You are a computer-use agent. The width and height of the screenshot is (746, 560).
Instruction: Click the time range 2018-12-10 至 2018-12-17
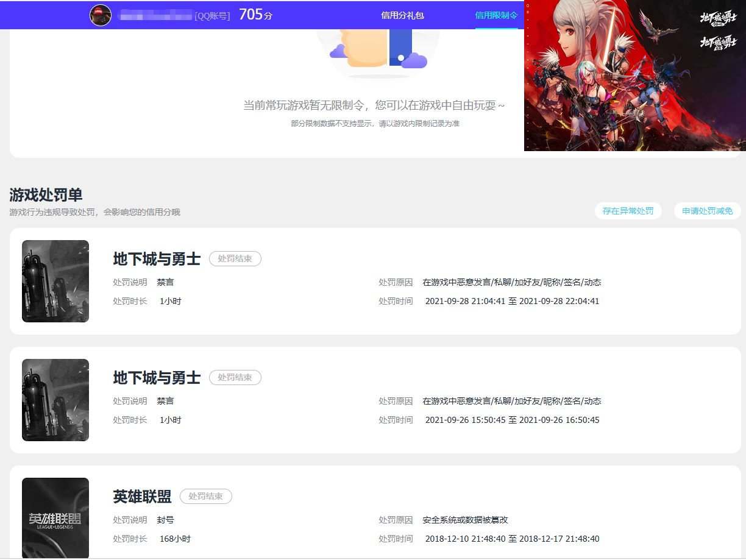click(x=512, y=539)
